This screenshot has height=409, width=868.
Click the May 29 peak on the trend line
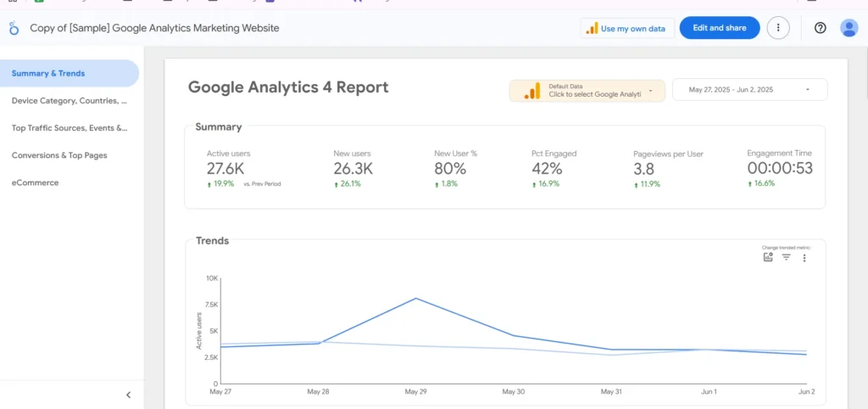point(415,299)
